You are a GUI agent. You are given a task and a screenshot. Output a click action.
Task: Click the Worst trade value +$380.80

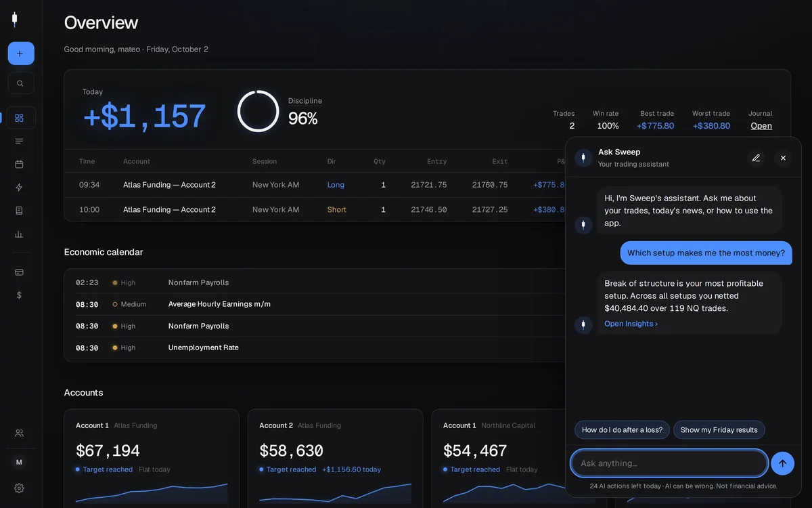[711, 126]
